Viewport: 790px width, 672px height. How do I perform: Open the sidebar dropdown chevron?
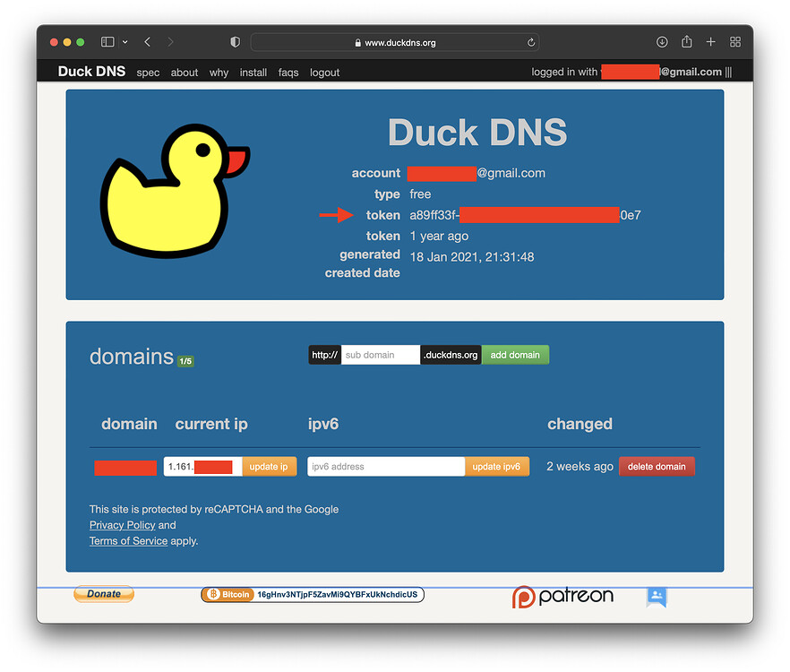[125, 42]
